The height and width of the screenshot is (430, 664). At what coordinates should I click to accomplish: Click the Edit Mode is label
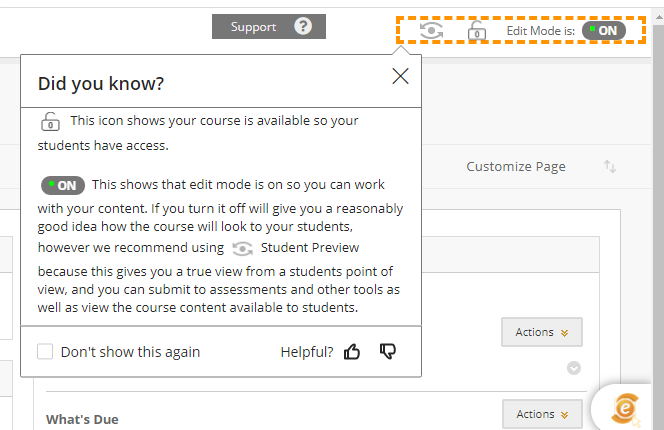coord(540,31)
